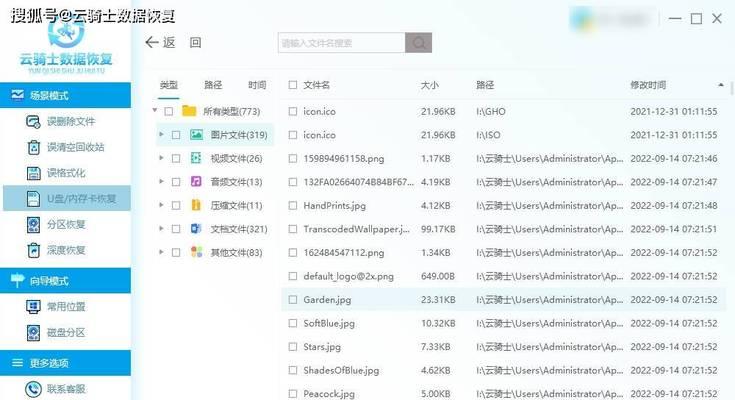The width and height of the screenshot is (735, 400).
Task: Open the 更多选项 section
Action: 66,363
